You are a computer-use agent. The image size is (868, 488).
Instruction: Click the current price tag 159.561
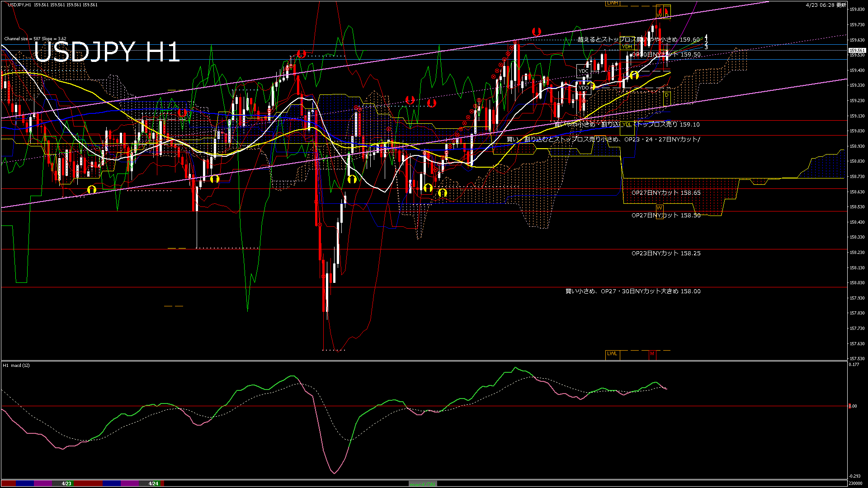(x=857, y=51)
